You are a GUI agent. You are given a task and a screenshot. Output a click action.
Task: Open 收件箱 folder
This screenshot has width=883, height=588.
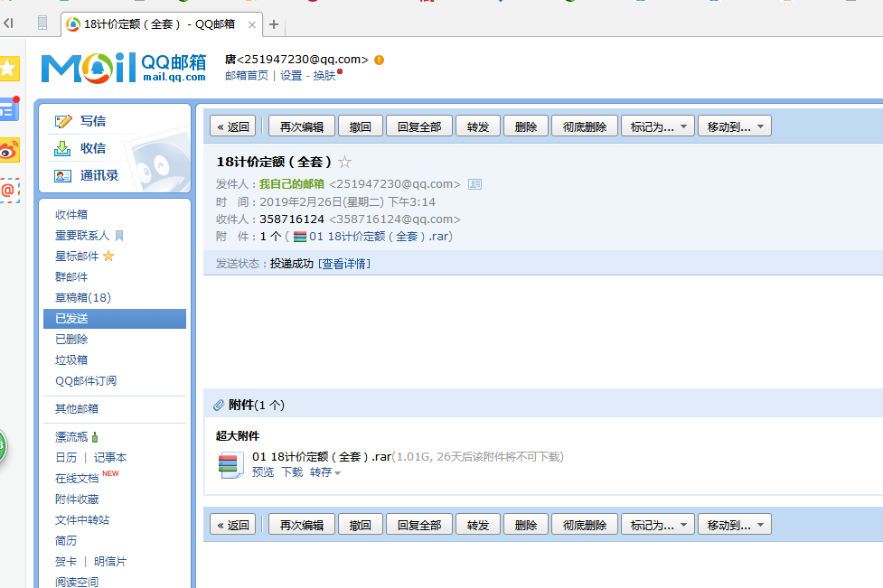[x=71, y=214]
